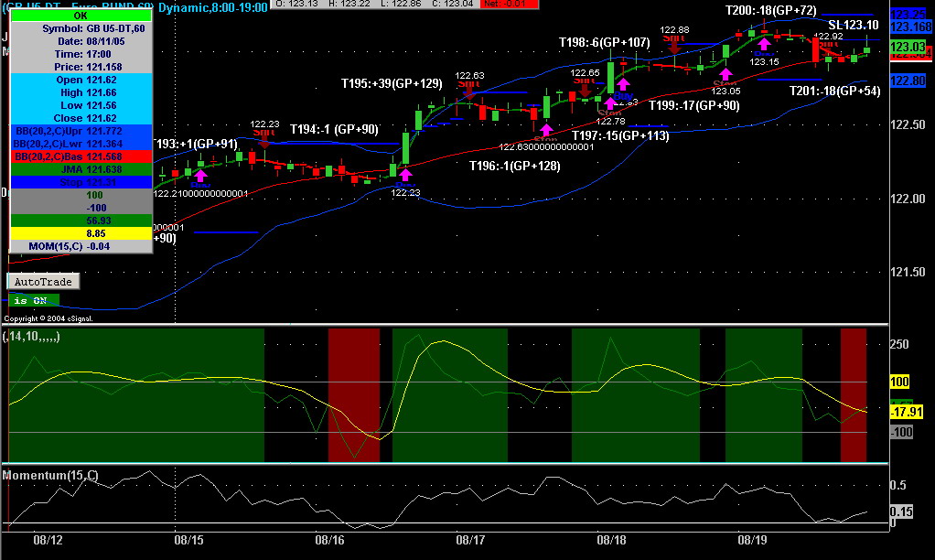Click the buy arrow above 122.21000000000001

[x=201, y=176]
